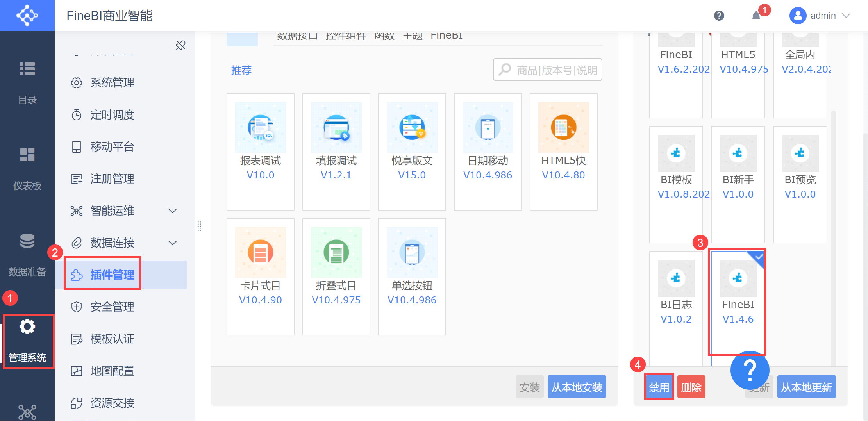Click version V15.0 under 悦享版文
The width and height of the screenshot is (868, 421).
412,175
